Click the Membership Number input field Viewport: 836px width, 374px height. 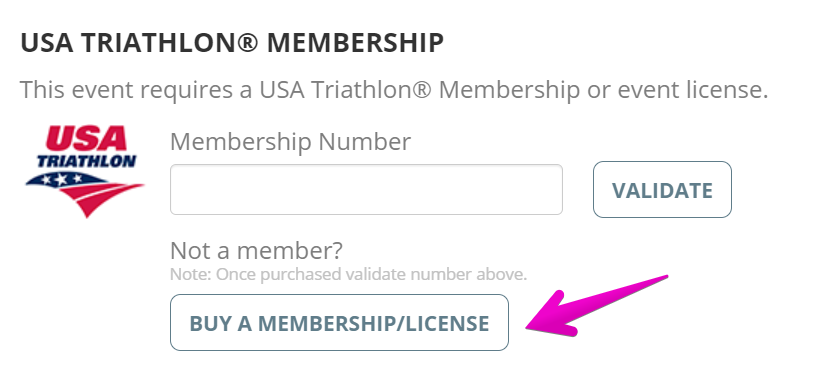pyautogui.click(x=366, y=189)
